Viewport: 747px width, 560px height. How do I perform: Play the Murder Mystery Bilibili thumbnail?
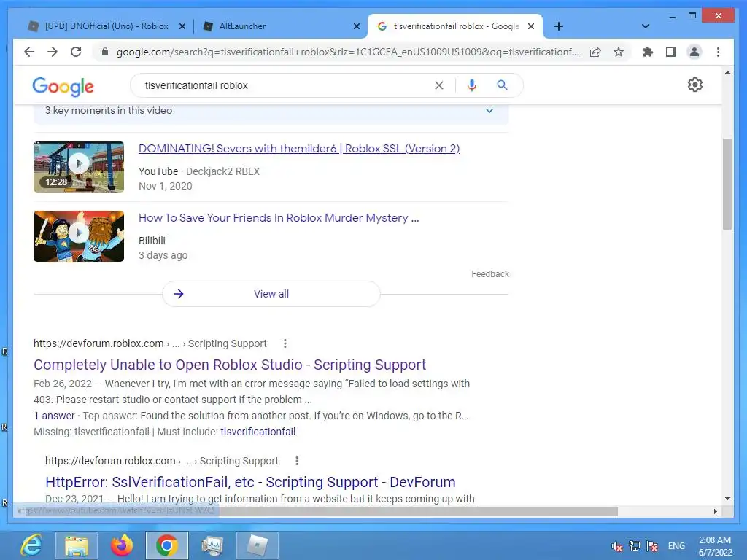[79, 236]
